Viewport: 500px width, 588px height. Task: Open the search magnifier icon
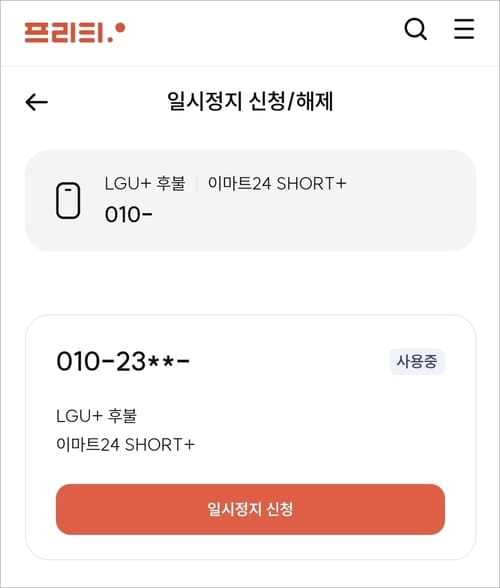point(415,29)
